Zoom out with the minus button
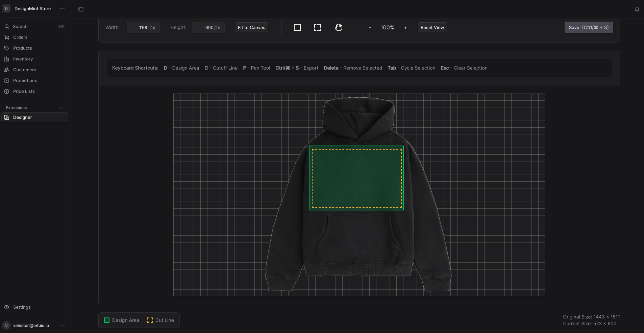 pos(370,28)
